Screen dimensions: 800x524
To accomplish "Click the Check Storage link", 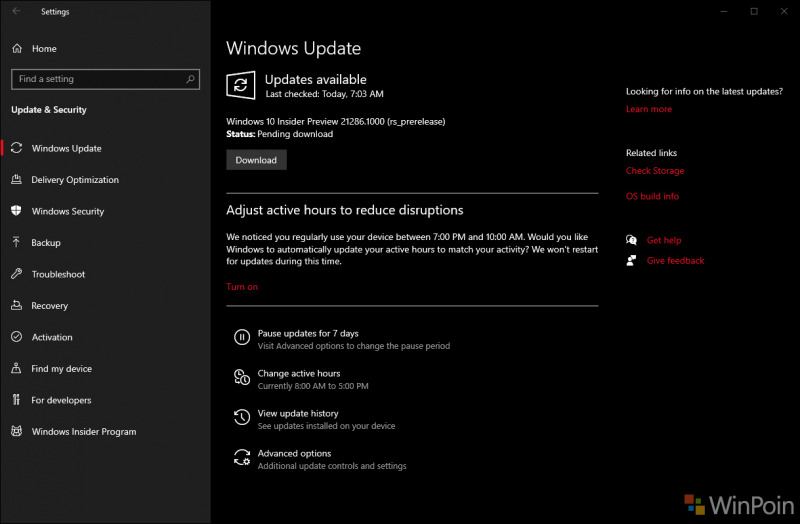I will click(654, 171).
